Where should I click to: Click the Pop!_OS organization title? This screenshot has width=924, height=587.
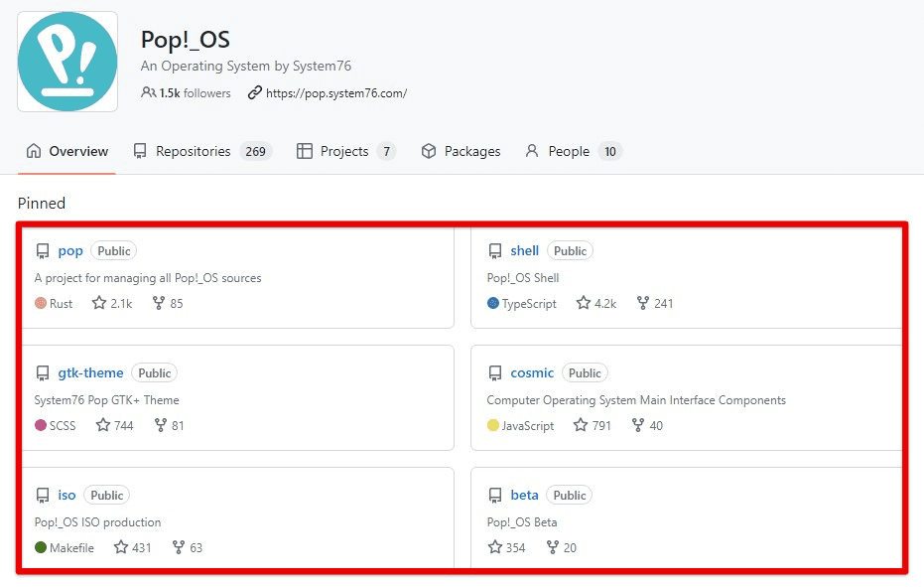point(185,40)
